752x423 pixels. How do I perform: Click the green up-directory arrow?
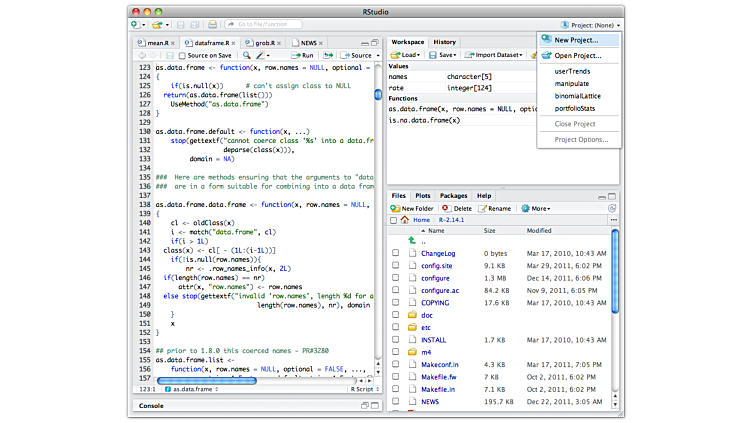411,241
